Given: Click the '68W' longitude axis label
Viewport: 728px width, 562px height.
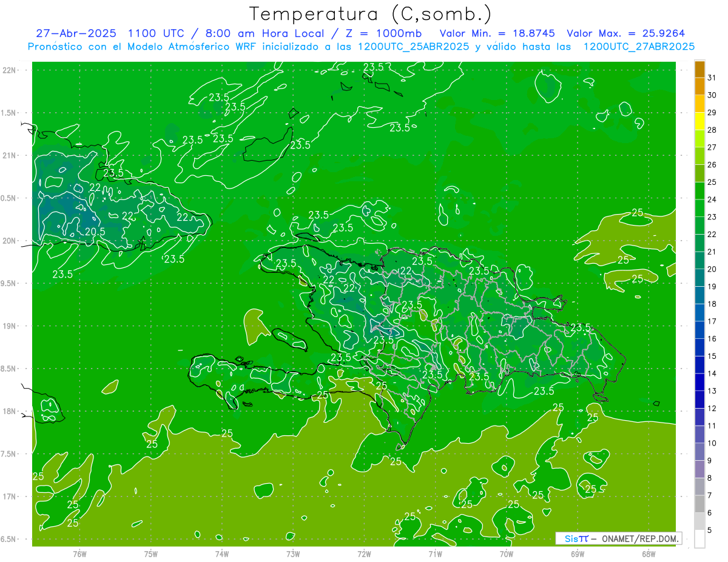Looking at the screenshot, I should pyautogui.click(x=649, y=554).
